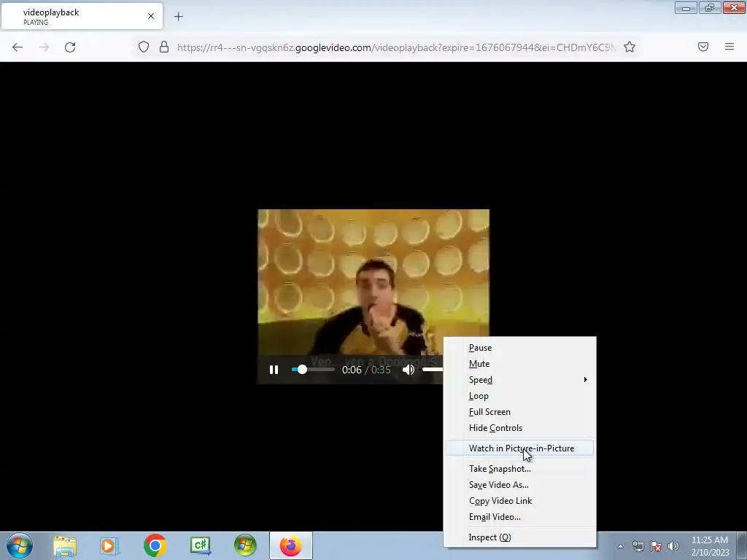Viewport: 747px width, 560px height.
Task: Click the browser Back arrow
Action: 18,47
